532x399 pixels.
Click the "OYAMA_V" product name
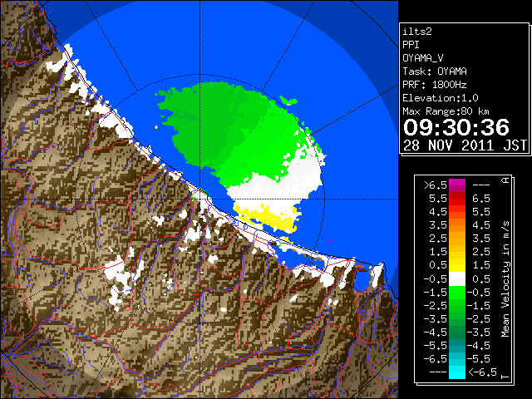point(423,58)
